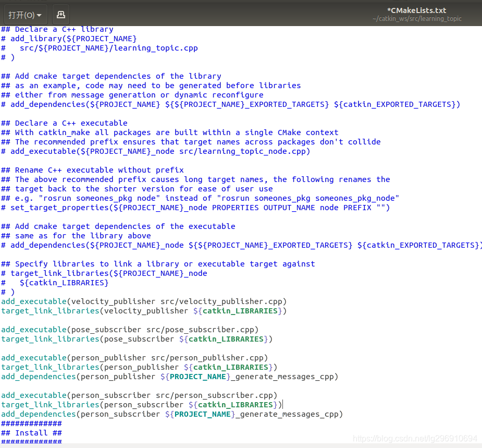Click 'add_dependencies(person_publisher' line
This screenshot has width=482, height=448.
point(170,377)
